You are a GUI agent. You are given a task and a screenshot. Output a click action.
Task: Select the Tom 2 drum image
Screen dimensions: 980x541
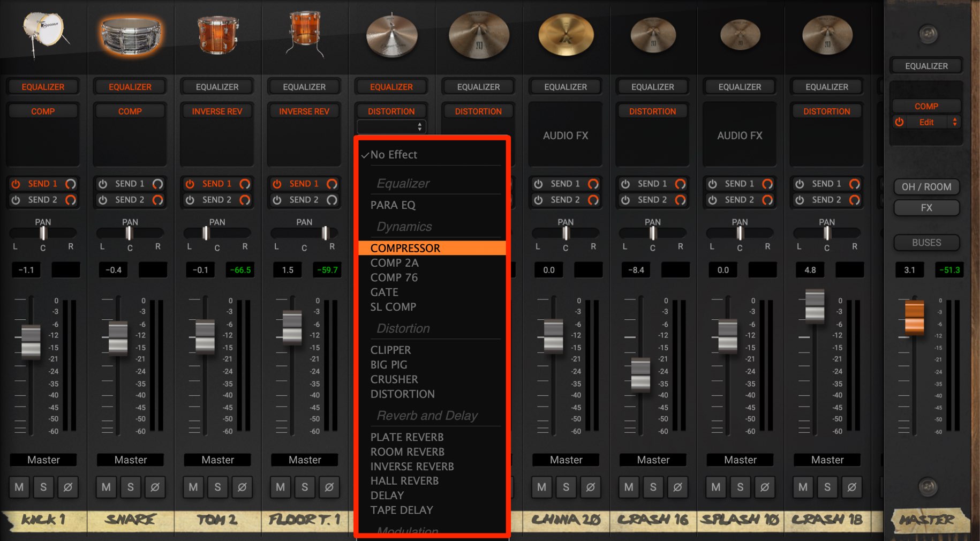pyautogui.click(x=217, y=34)
